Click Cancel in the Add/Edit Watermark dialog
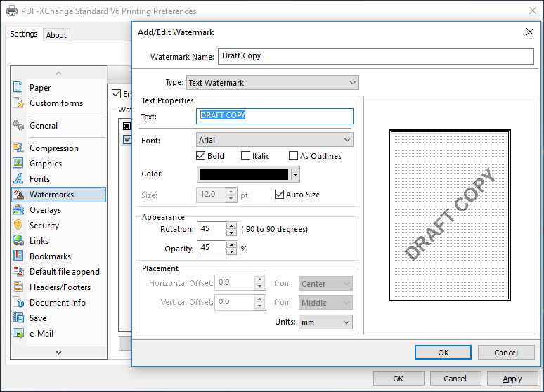 click(x=506, y=353)
